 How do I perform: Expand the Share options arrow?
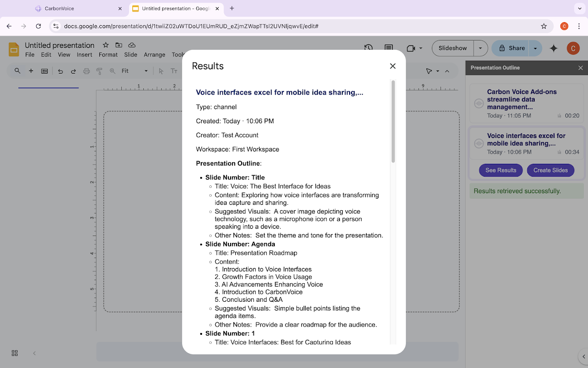pyautogui.click(x=535, y=48)
